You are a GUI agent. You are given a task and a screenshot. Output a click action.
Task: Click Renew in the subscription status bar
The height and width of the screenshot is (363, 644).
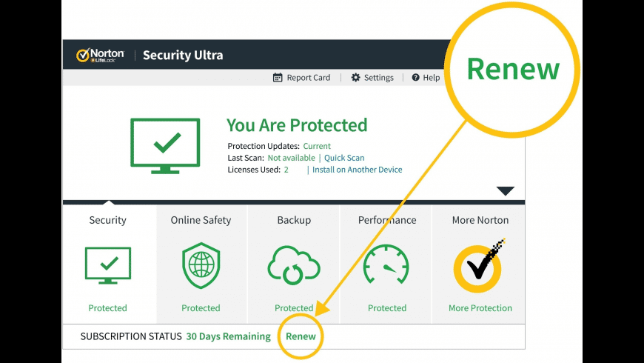(301, 336)
